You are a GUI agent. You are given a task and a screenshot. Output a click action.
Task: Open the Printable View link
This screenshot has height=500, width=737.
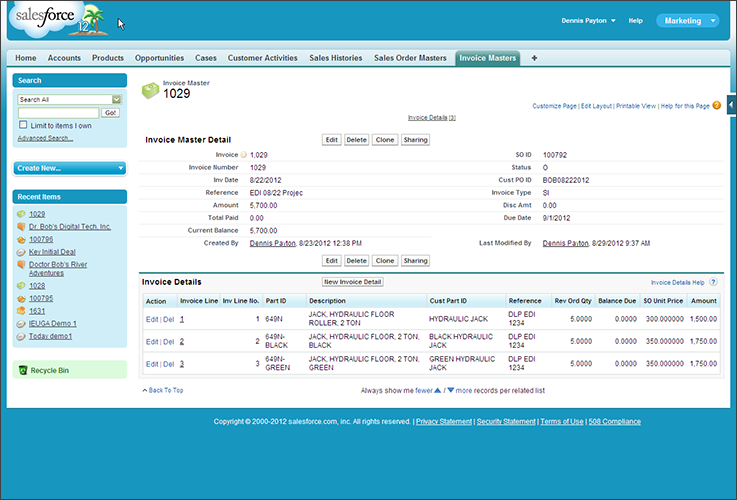[x=636, y=106]
